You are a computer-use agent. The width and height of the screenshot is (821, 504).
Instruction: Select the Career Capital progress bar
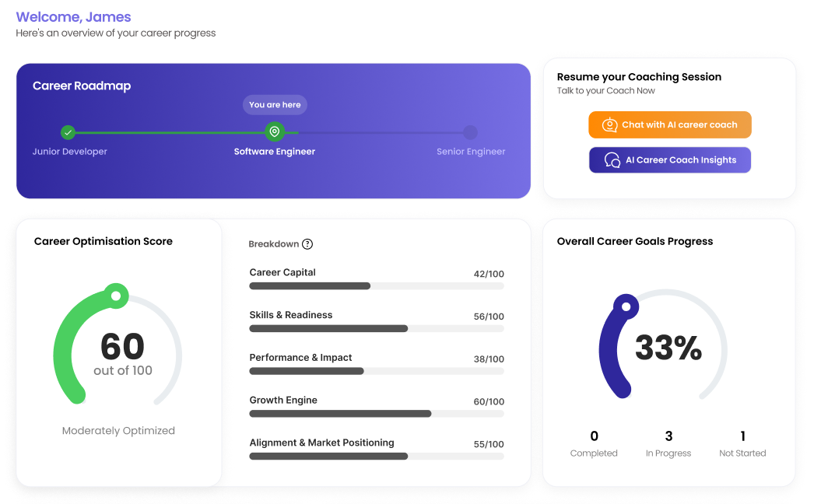pos(376,286)
